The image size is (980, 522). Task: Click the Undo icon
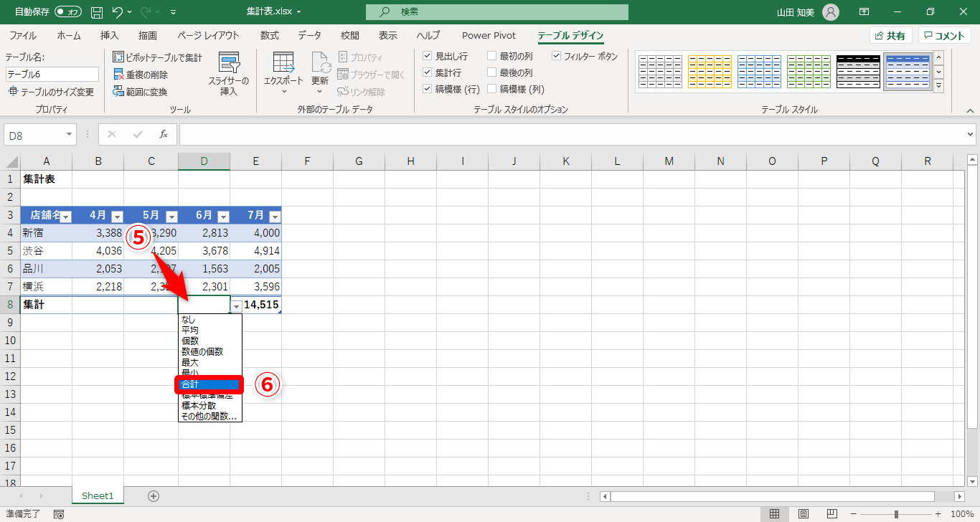[118, 12]
